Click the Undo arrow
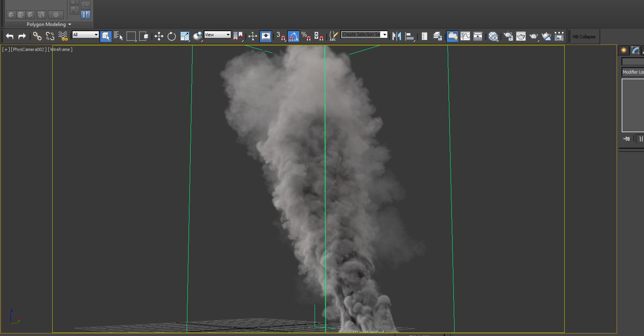Screen dimensions: 644x336 pos(10,36)
